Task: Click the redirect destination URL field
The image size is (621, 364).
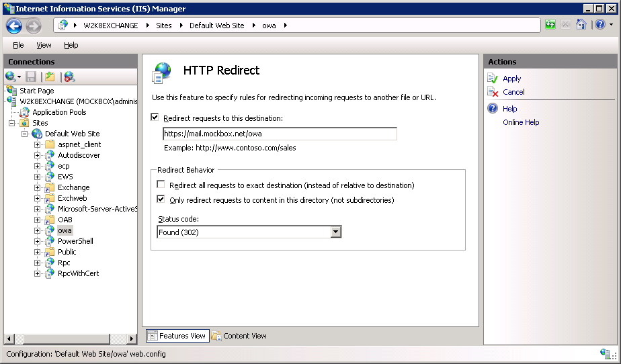Action: [280, 134]
